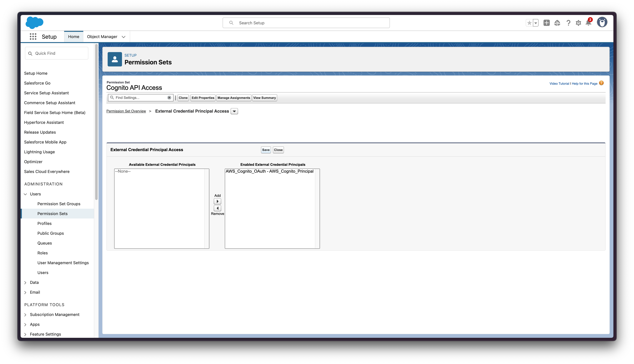Click the Add arrow button

pos(217,201)
